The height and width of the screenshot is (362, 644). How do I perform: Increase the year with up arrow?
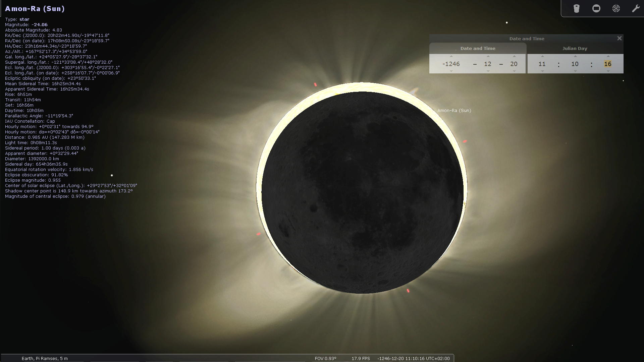tap(451, 56)
